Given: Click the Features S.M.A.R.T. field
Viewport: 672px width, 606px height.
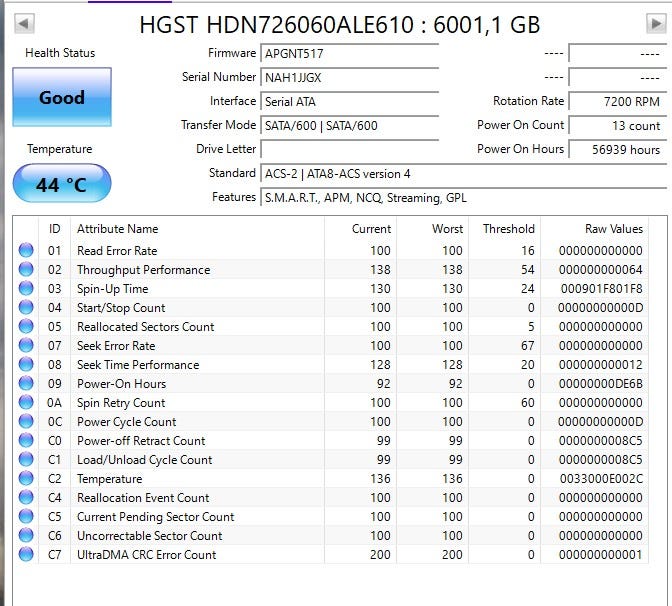Looking at the screenshot, I should (463, 198).
